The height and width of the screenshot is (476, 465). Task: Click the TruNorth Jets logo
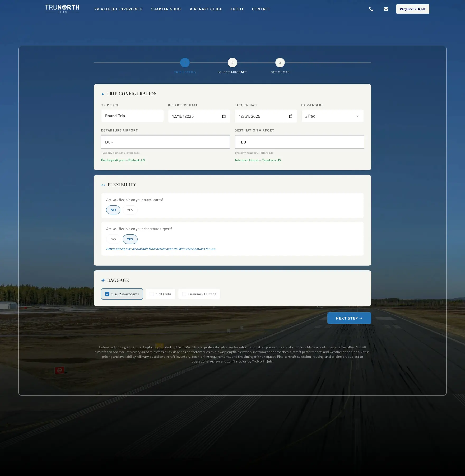(62, 9)
